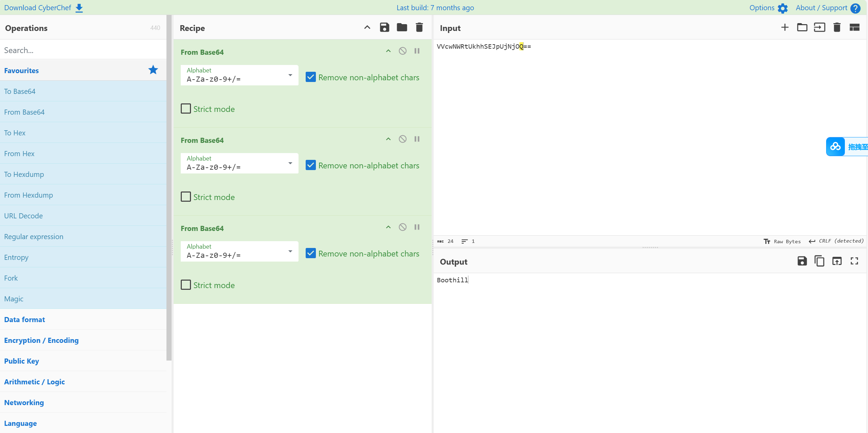Click the Favourites star icon

coord(153,70)
